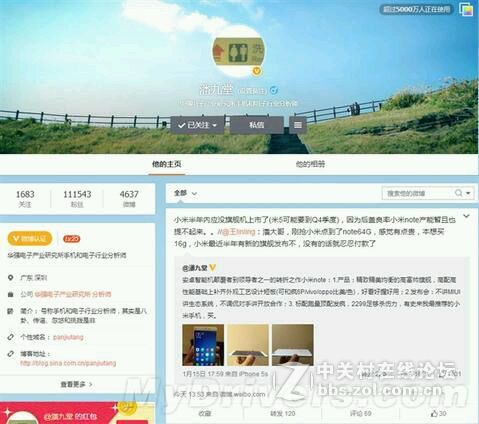This screenshot has width=479, height=424.
Task: Open the @王tinling mention link in the post
Action: coord(239,232)
